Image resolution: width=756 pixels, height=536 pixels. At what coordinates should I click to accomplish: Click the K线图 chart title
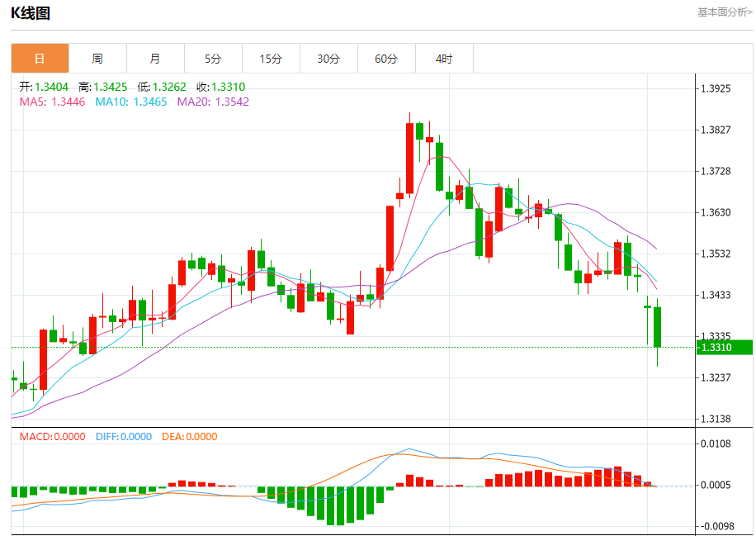coord(31,13)
